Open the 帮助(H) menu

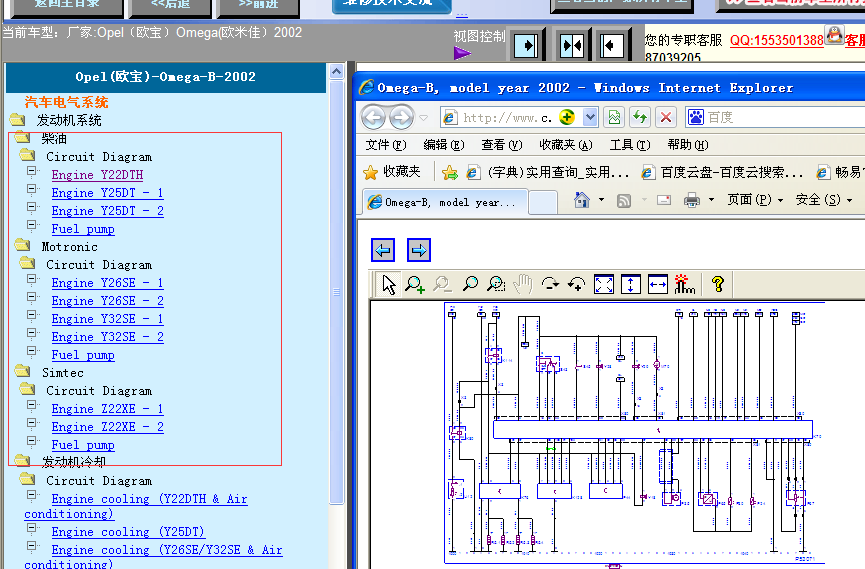(x=687, y=145)
